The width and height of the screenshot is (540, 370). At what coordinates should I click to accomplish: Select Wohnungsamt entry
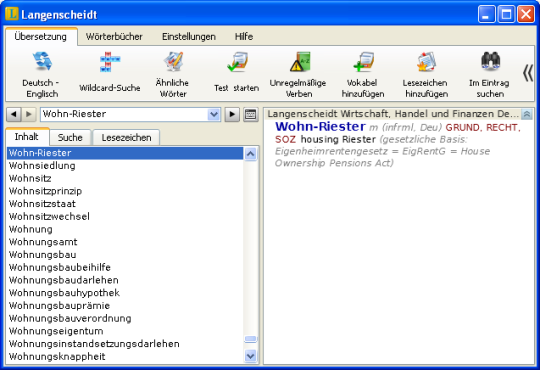[x=125, y=242]
